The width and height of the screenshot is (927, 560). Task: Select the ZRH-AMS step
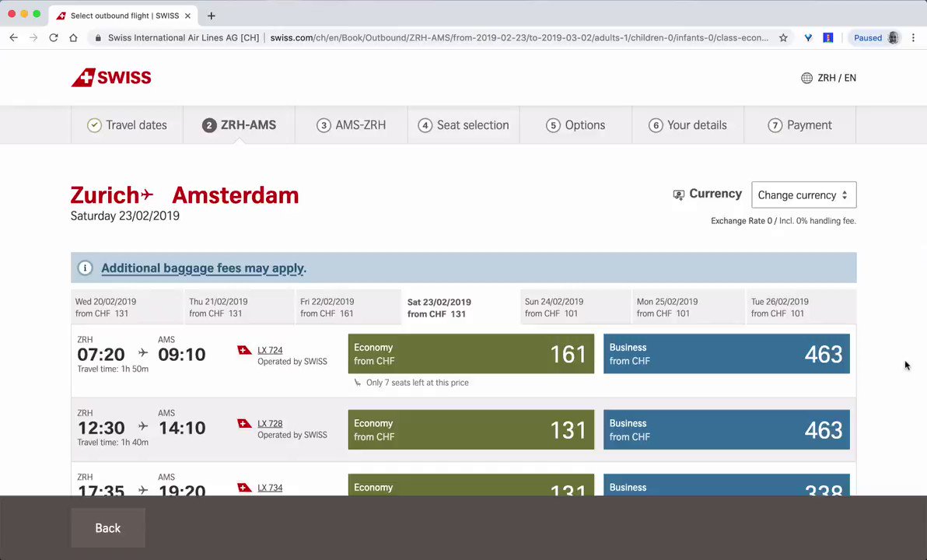(x=239, y=125)
